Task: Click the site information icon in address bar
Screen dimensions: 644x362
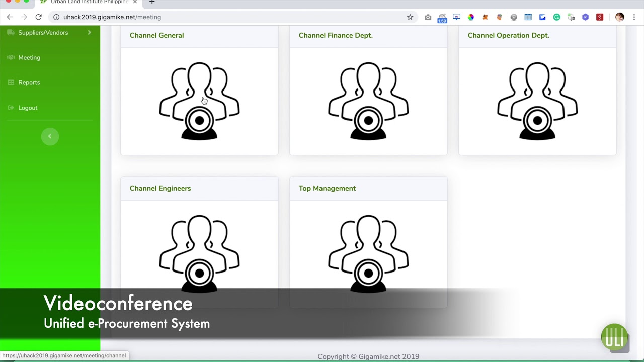Action: click(x=56, y=17)
